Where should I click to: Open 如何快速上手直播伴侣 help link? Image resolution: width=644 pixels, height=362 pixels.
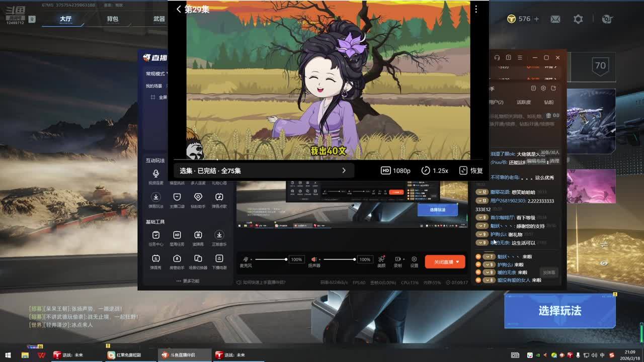click(x=261, y=283)
